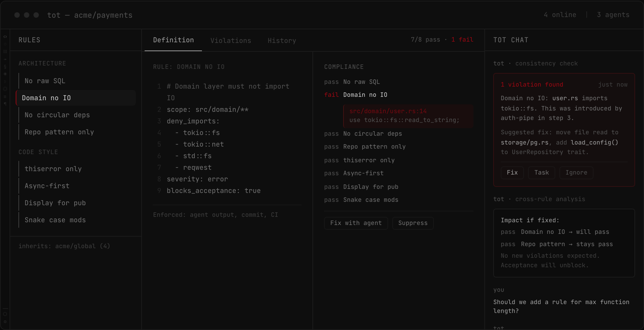
Task: Click the Domain no IO → will pass line
Action: (x=555, y=232)
